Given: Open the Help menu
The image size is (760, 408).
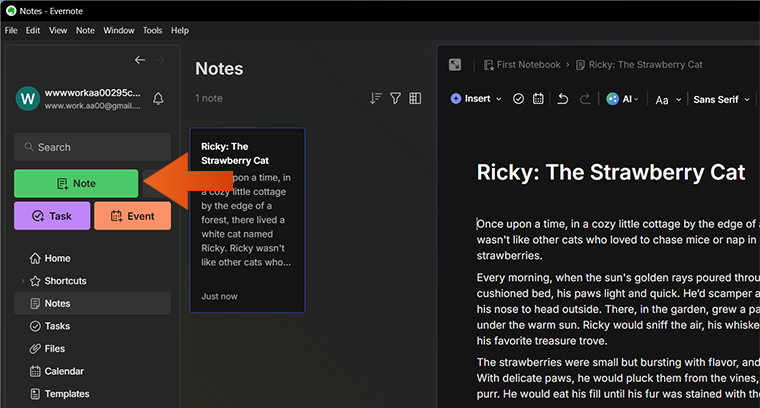Looking at the screenshot, I should point(180,31).
